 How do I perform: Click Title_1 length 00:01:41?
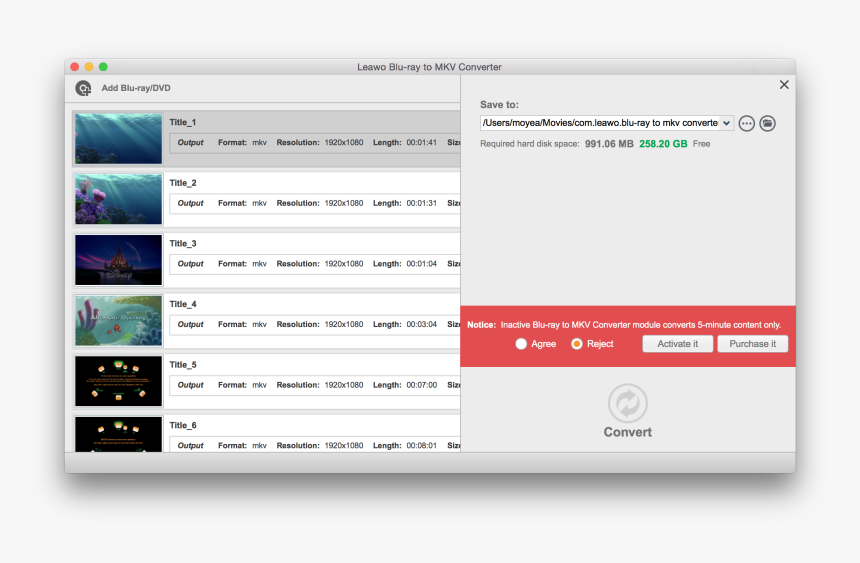421,143
